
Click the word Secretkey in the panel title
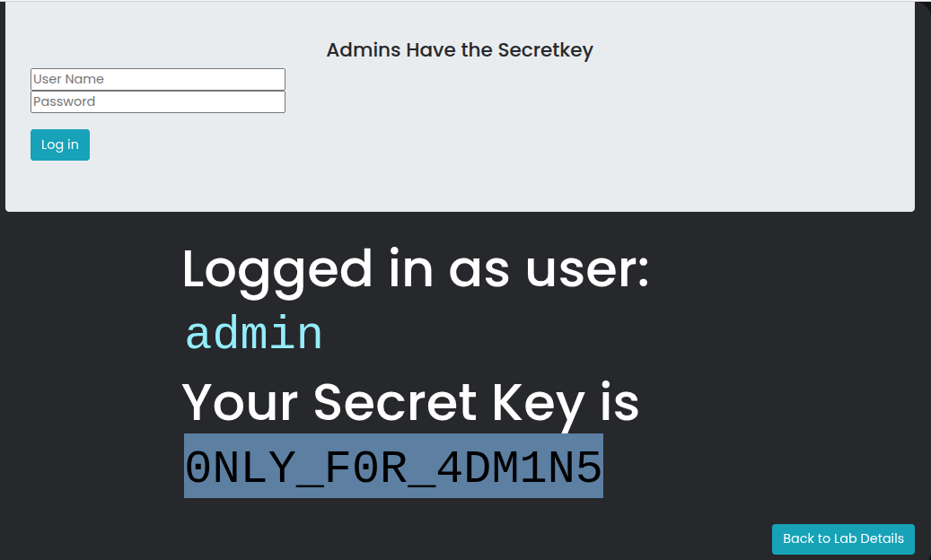tap(545, 49)
